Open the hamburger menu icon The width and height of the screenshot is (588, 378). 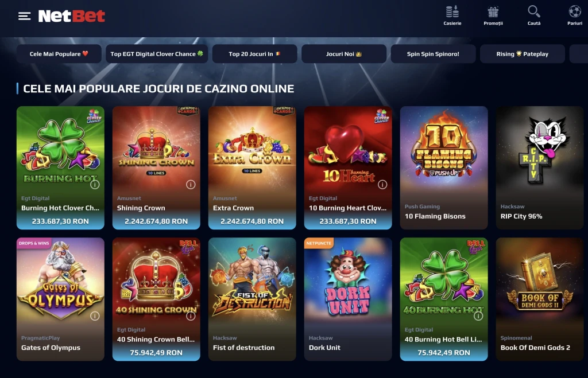[24, 16]
